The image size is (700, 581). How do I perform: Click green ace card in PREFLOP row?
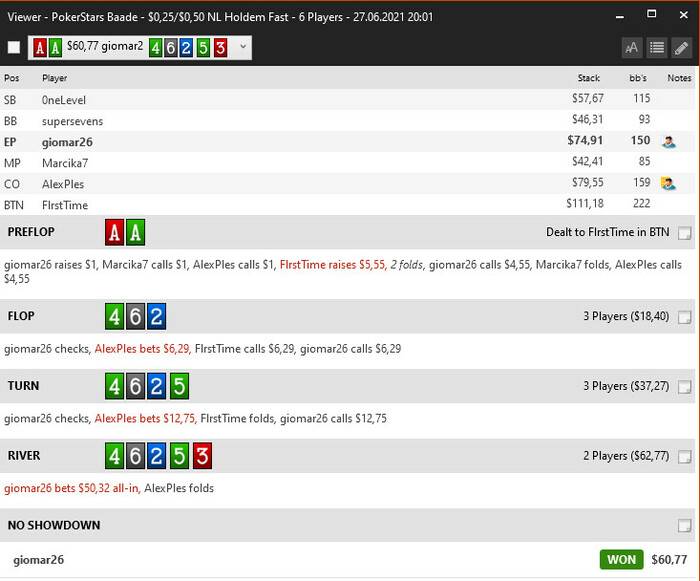click(135, 232)
